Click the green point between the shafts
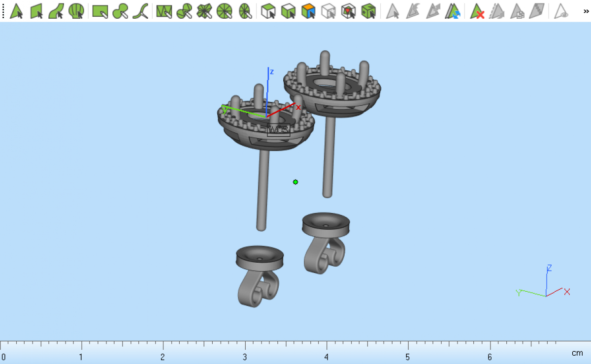Screen dimensions: 591x364 [295, 182]
